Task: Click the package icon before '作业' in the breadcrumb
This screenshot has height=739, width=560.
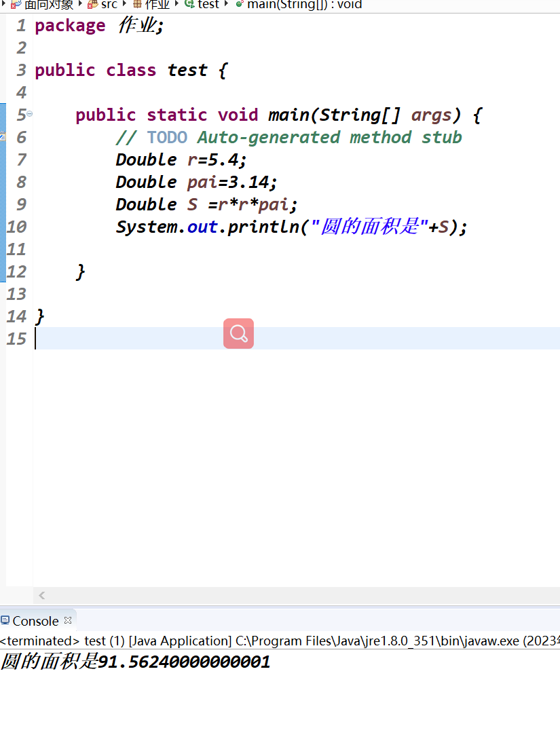Action: click(137, 4)
